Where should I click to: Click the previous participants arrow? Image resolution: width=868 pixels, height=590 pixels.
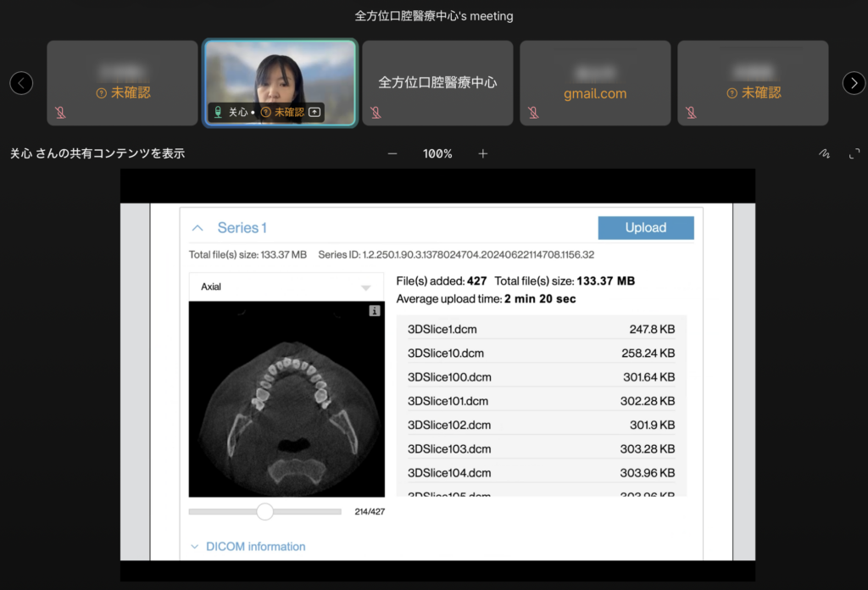(21, 83)
